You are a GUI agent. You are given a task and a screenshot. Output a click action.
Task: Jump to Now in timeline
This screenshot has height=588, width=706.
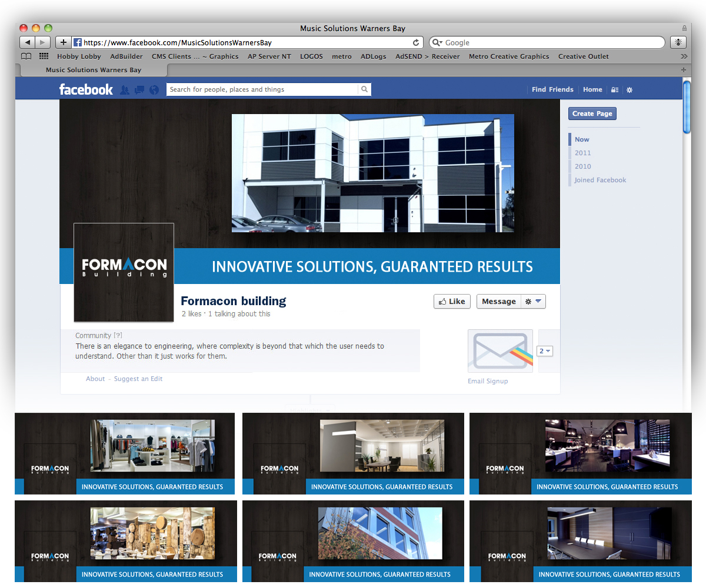tap(582, 139)
